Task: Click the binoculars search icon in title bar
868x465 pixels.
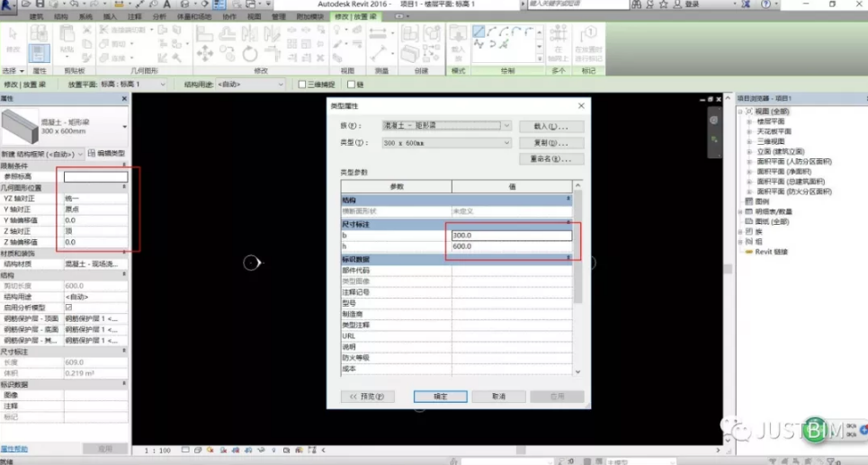Action: point(637,4)
